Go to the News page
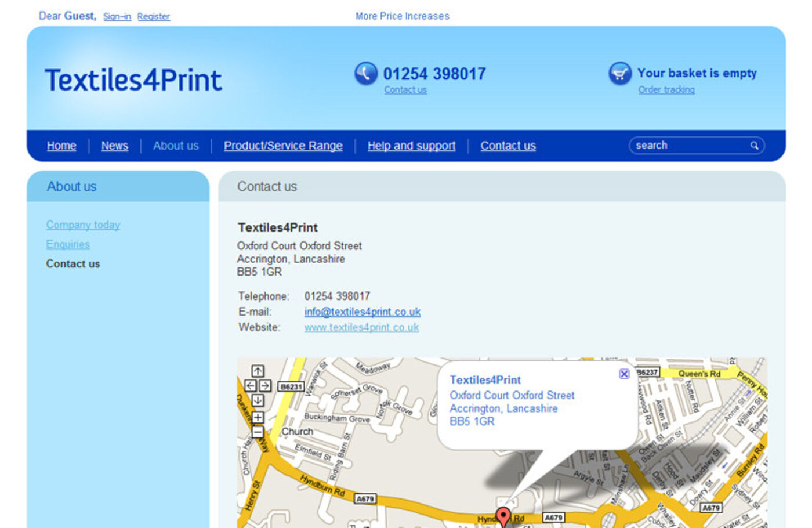The height and width of the screenshot is (528, 812). click(x=114, y=146)
